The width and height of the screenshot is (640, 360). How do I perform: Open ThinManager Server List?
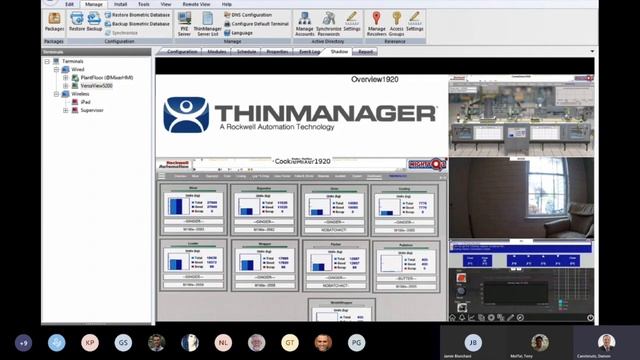tap(207, 24)
